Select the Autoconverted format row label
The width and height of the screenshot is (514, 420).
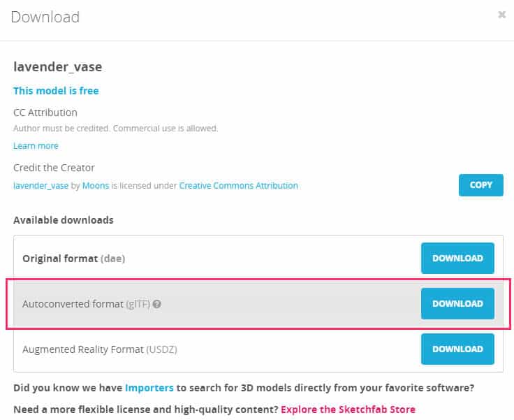pyautogui.click(x=87, y=304)
